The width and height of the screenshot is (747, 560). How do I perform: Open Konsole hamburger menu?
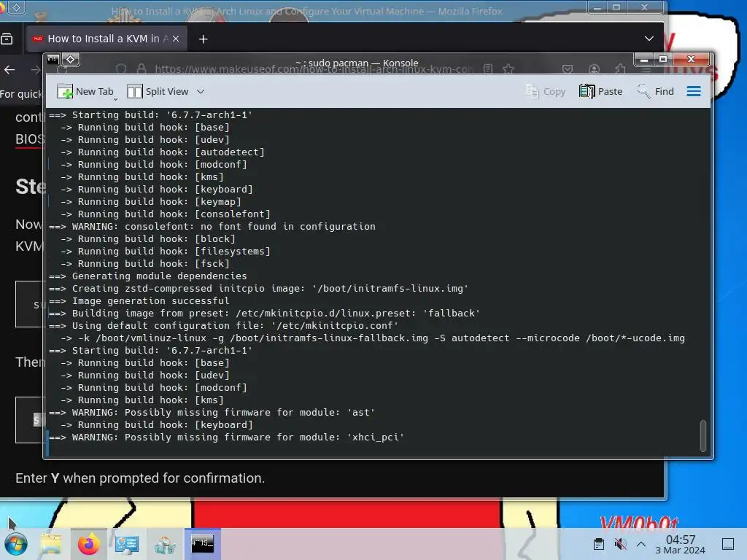click(x=694, y=91)
